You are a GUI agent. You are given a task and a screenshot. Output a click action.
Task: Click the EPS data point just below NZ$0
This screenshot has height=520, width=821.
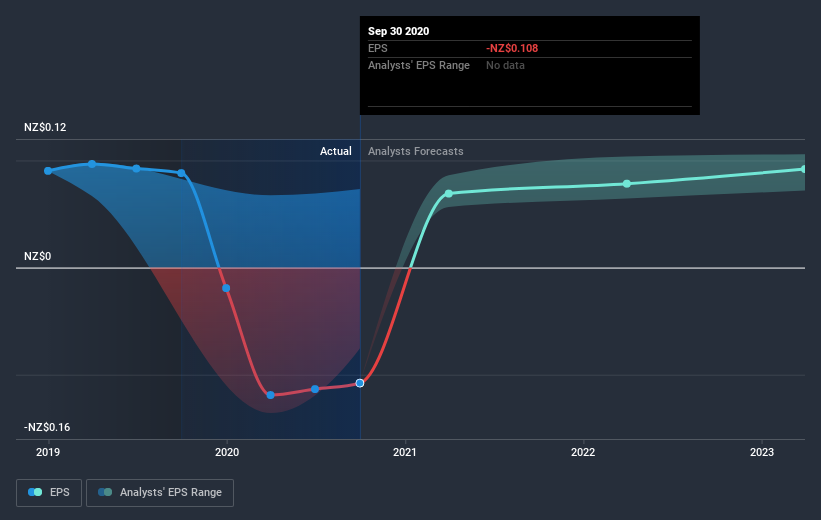226,288
